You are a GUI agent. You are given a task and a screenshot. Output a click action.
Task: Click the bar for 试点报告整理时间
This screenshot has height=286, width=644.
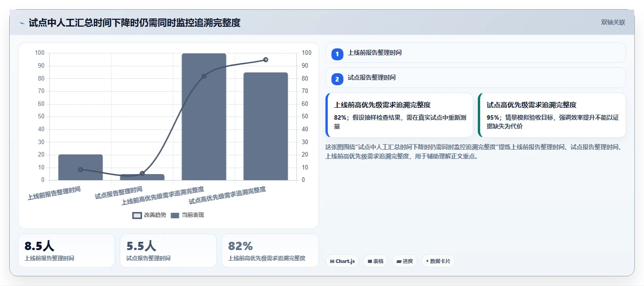point(142,177)
